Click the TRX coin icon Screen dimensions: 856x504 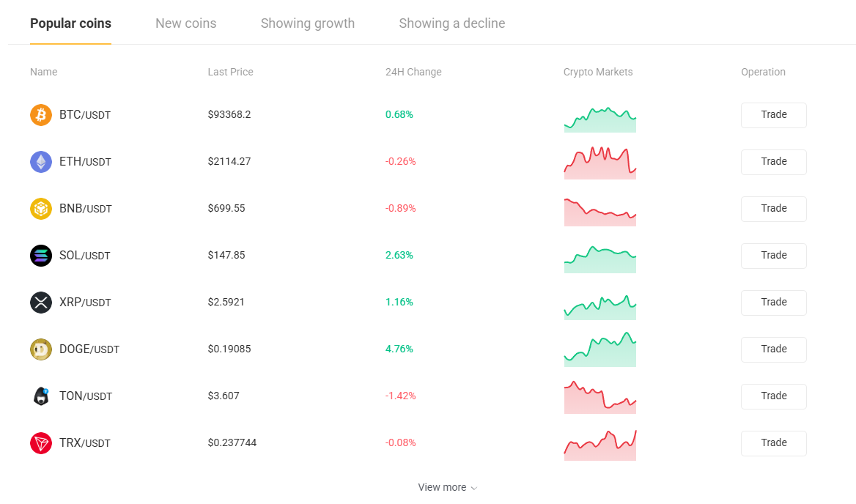pyautogui.click(x=41, y=443)
